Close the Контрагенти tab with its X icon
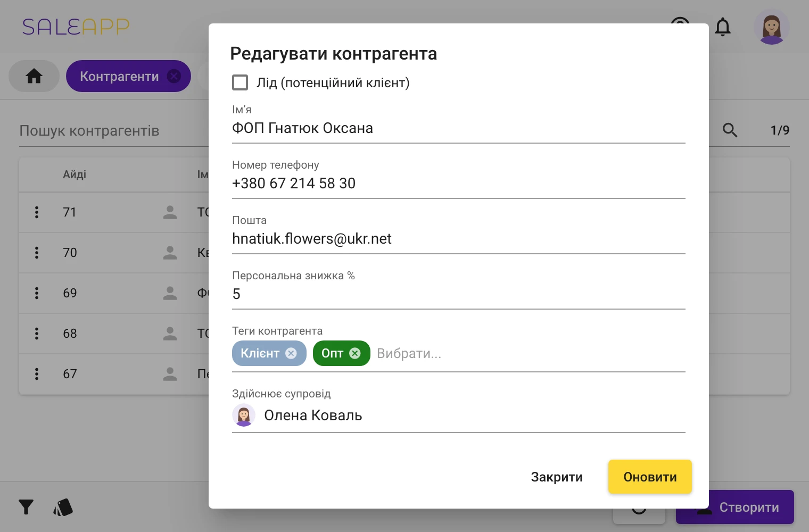Screen dimensions: 809x532 click(174, 76)
